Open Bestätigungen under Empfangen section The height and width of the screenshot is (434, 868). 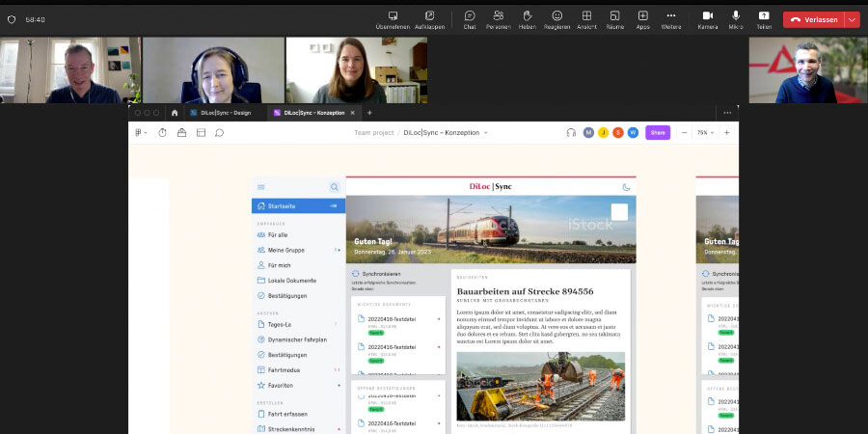298,296
